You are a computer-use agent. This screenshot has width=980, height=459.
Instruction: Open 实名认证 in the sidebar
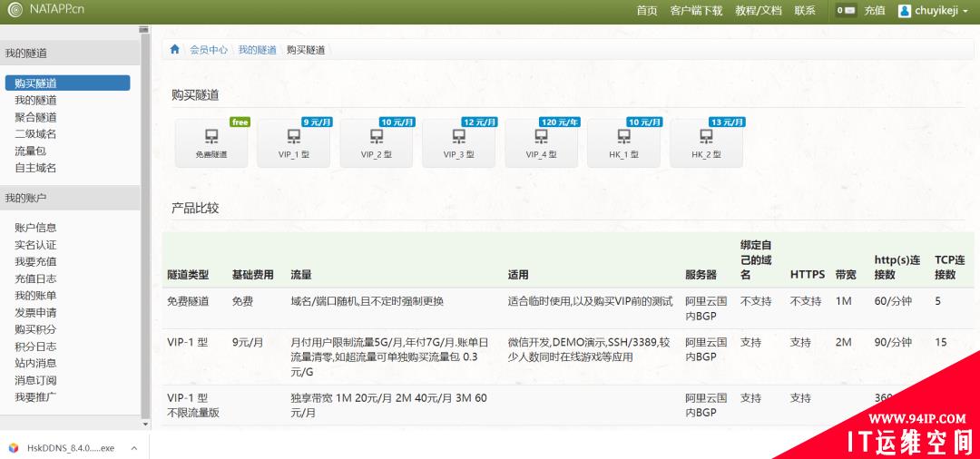tap(35, 245)
